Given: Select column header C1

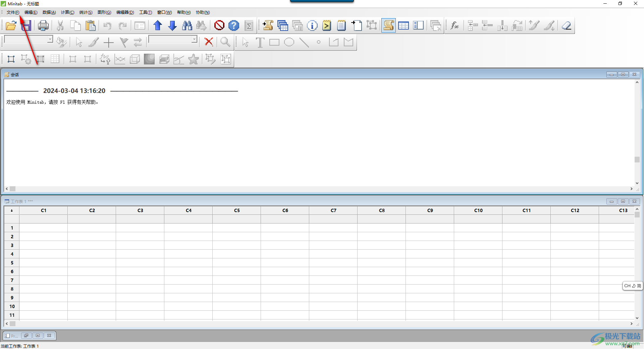Looking at the screenshot, I should [44, 210].
